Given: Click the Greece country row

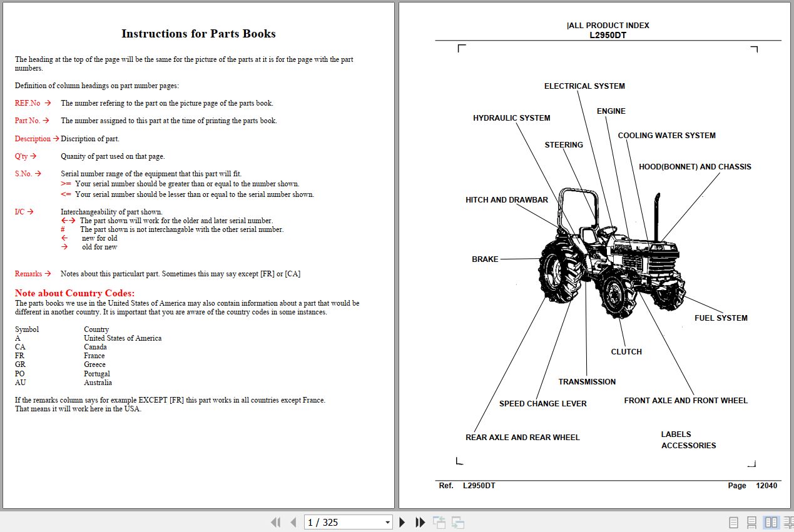Looking at the screenshot, I should pos(60,364).
